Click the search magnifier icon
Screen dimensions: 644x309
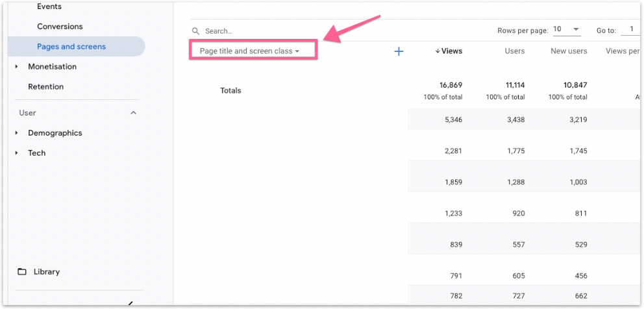coord(195,31)
